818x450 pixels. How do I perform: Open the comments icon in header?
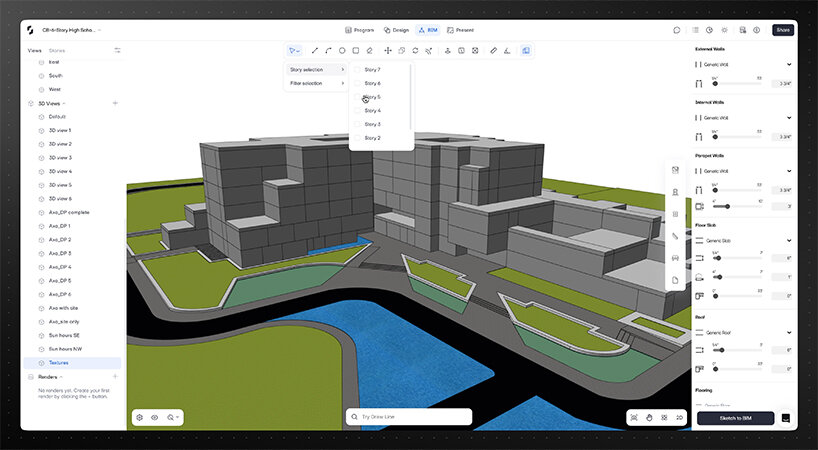tap(677, 30)
